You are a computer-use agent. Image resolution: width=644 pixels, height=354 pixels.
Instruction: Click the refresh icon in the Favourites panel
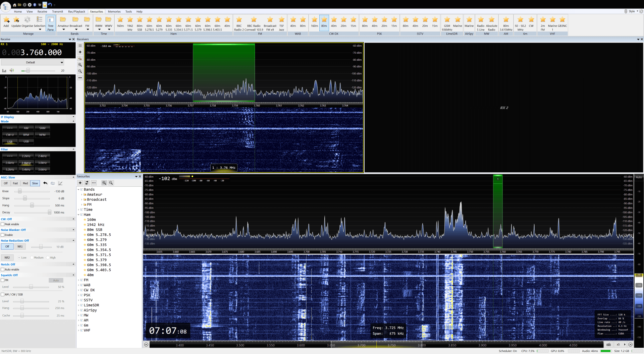pos(87,183)
